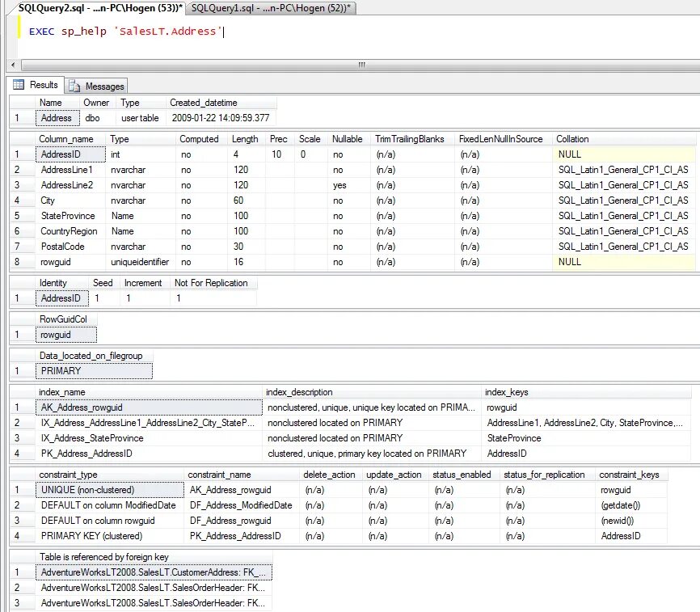Select the PostalCode cell
Viewport: 700px width, 612px height.
pyautogui.click(x=70, y=247)
